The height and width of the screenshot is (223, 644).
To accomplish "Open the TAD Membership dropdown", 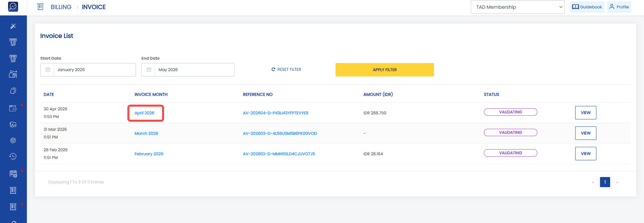I will pyautogui.click(x=518, y=7).
